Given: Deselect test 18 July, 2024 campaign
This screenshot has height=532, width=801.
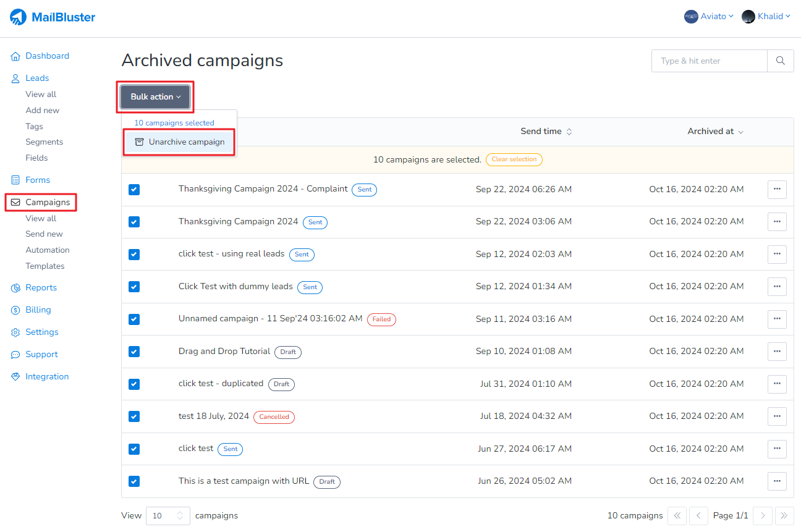Looking at the screenshot, I should tap(134, 416).
